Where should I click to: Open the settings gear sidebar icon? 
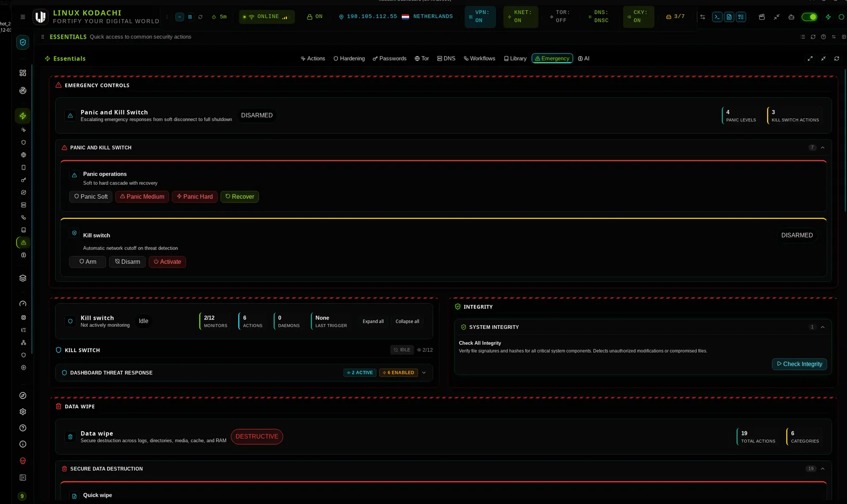tap(23, 412)
